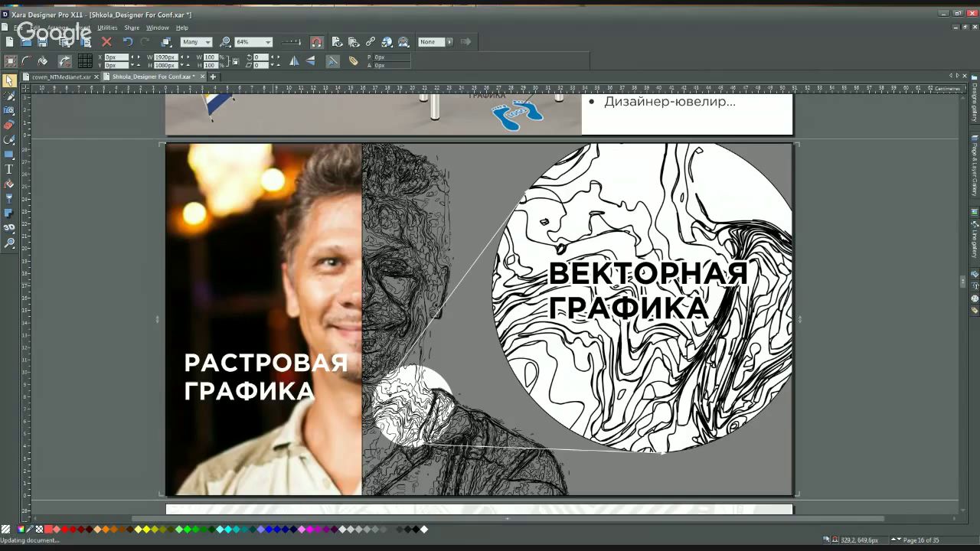The width and height of the screenshot is (980, 551).
Task: Select the Eraser tool
Action: (x=9, y=125)
